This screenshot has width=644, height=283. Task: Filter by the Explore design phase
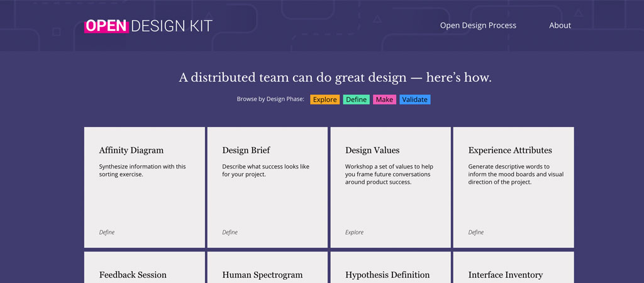pyautogui.click(x=325, y=99)
